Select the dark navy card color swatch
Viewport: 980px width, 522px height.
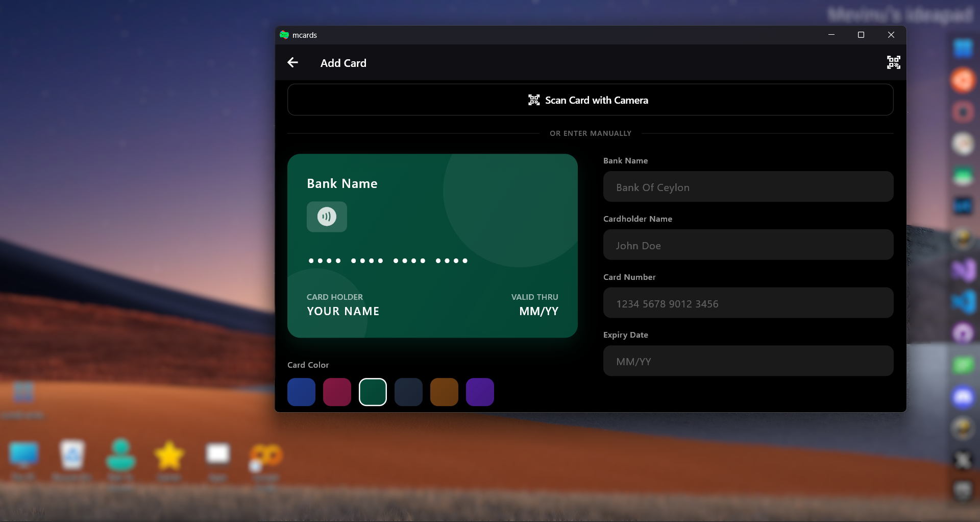(408, 392)
